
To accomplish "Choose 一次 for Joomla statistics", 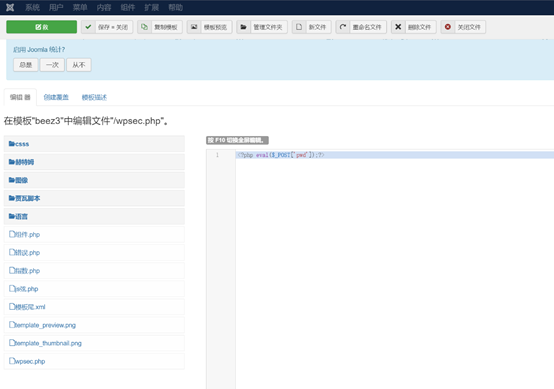I will (x=52, y=65).
